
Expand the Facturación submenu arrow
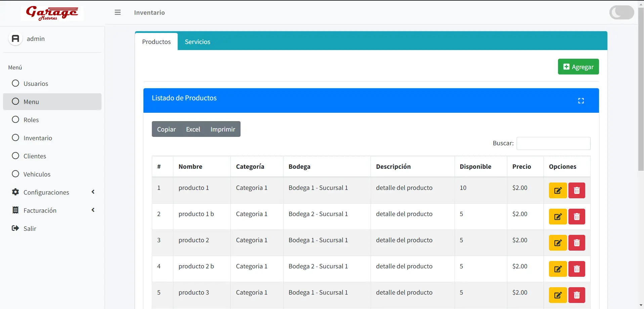(93, 210)
